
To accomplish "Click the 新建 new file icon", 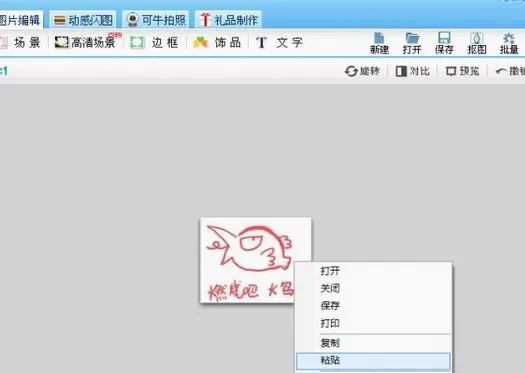I will (x=379, y=38).
